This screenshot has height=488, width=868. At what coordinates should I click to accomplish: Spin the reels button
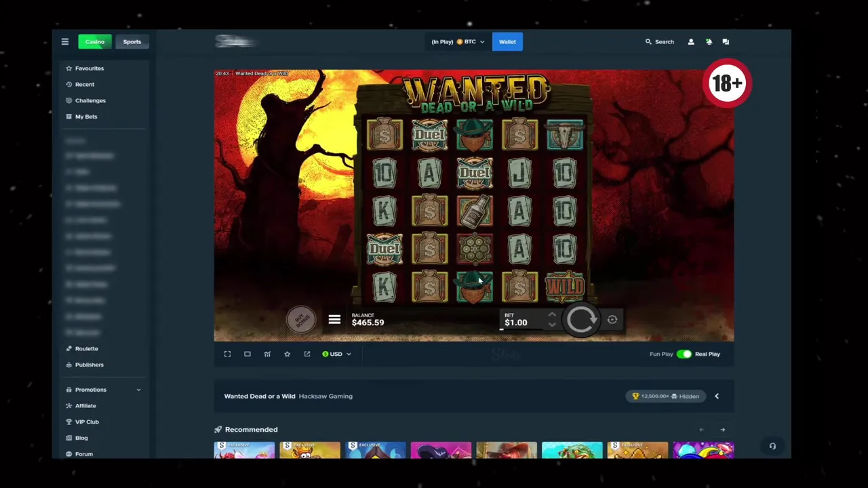(582, 320)
